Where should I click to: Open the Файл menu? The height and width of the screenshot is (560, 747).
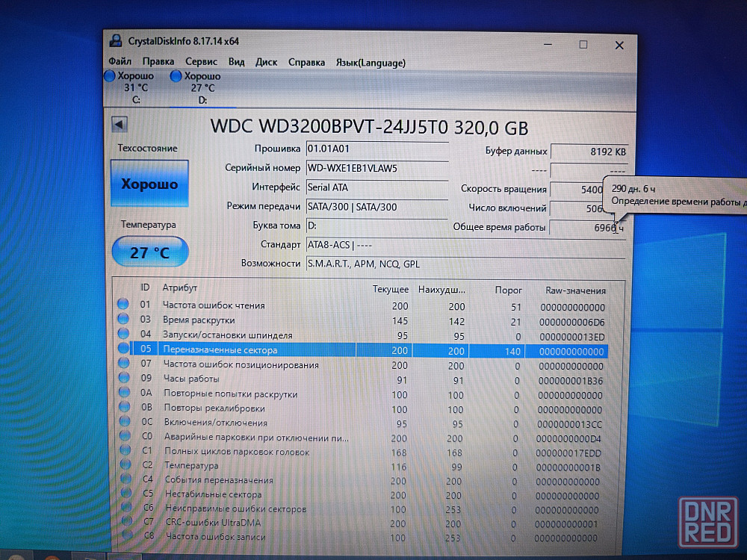point(120,61)
